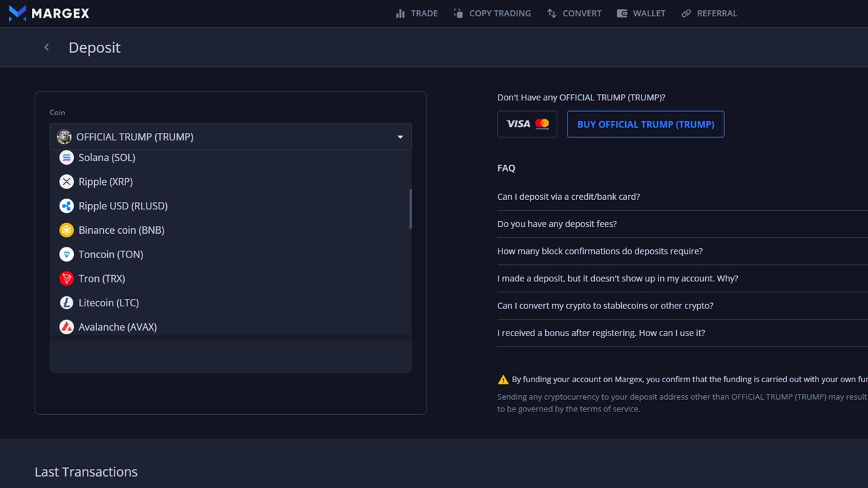Open the Trade menu
The height and width of the screenshot is (488, 868).
click(416, 13)
